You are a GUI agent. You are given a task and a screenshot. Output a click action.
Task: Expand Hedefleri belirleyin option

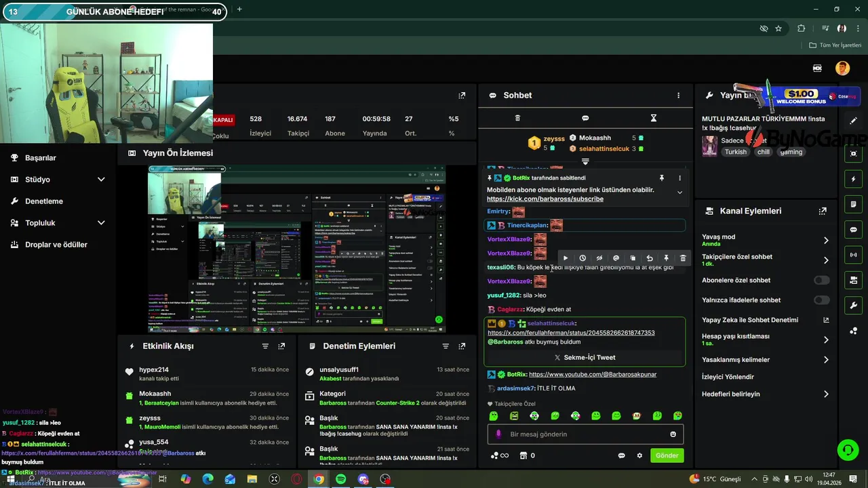coord(826,394)
